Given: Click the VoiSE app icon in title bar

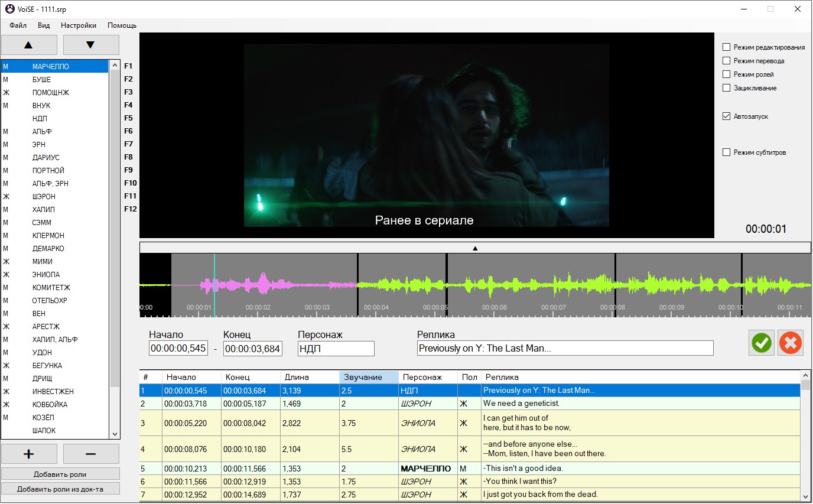Looking at the screenshot, I should tap(9, 9).
